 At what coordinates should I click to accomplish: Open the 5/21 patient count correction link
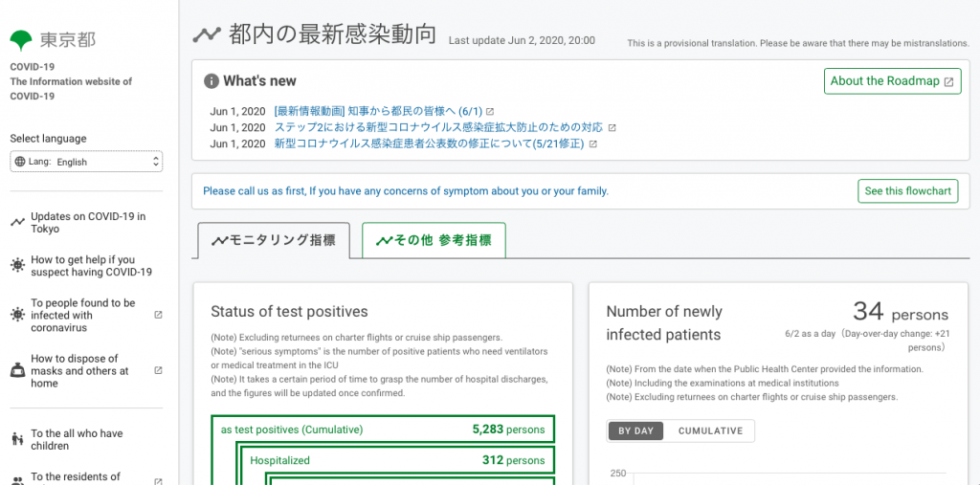[430, 143]
